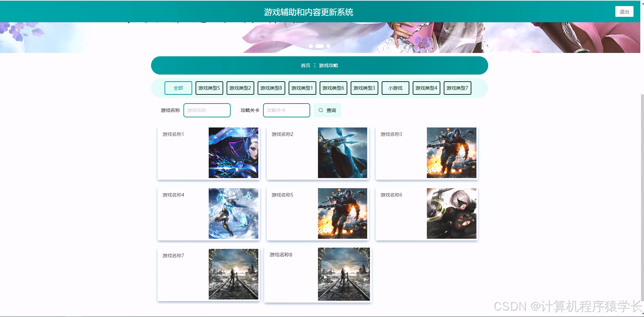This screenshot has height=317, width=644.
Task: Select the 游戏类型5 category tab
Action: pos(209,88)
